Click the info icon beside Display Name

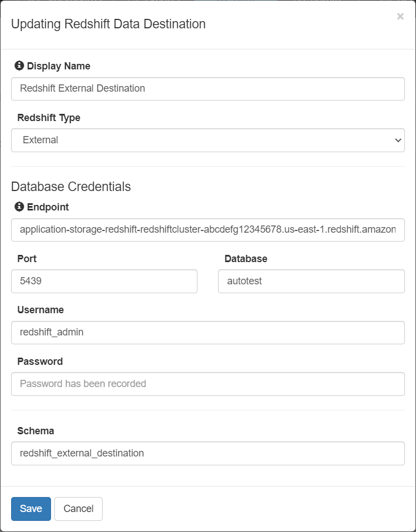19,66
